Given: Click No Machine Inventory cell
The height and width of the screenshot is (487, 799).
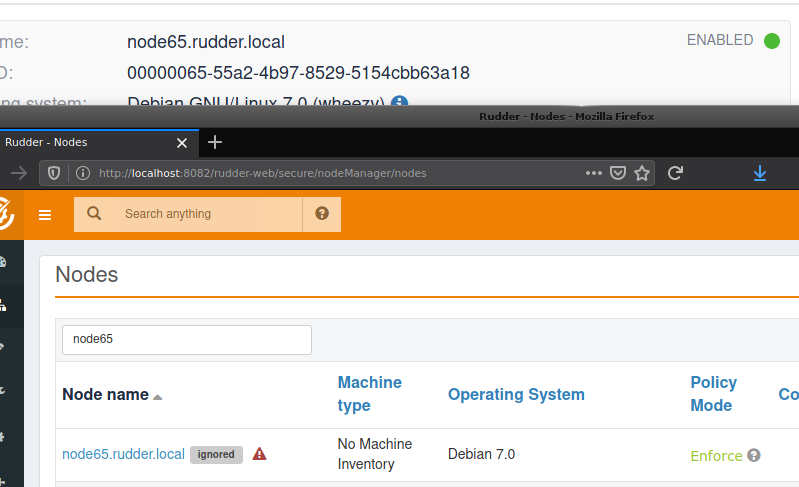Looking at the screenshot, I should click(375, 454).
